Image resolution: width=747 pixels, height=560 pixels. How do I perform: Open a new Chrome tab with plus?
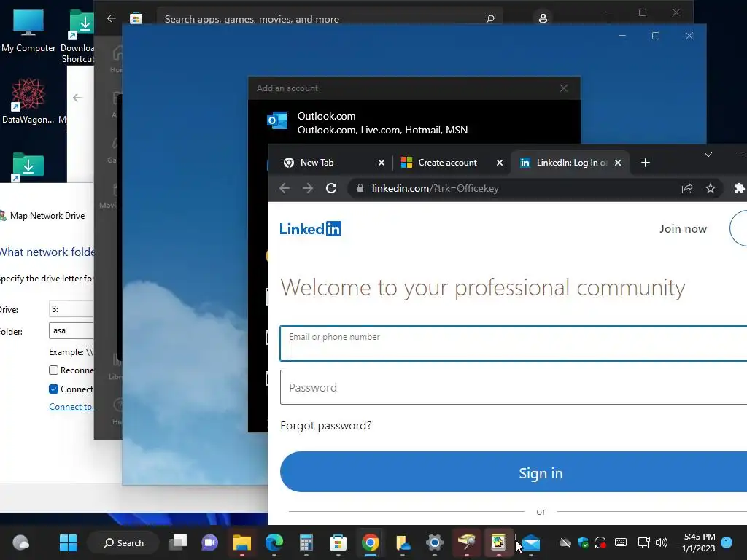pyautogui.click(x=646, y=163)
